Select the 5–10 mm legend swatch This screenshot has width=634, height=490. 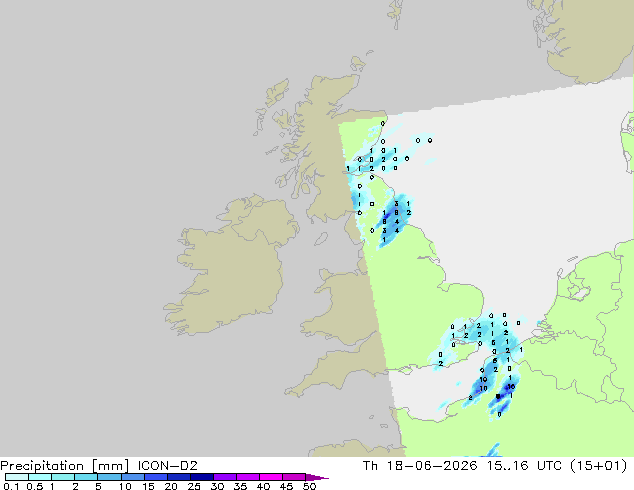(x=109, y=477)
